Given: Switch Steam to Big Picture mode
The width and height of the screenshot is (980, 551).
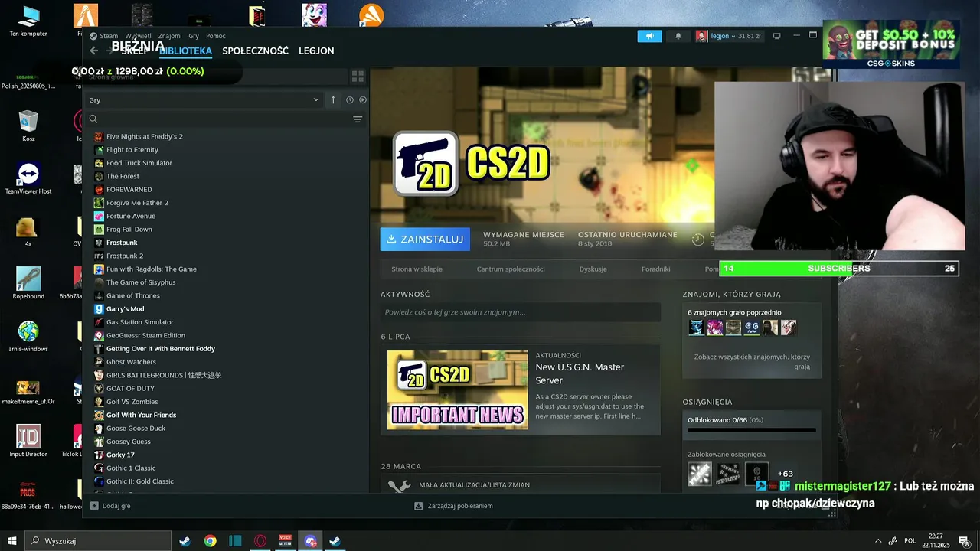Looking at the screenshot, I should (776, 36).
